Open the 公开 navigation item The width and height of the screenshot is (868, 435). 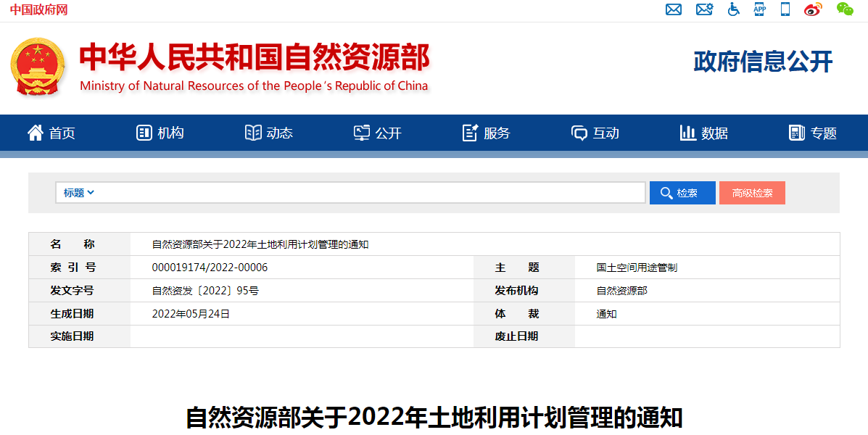388,133
